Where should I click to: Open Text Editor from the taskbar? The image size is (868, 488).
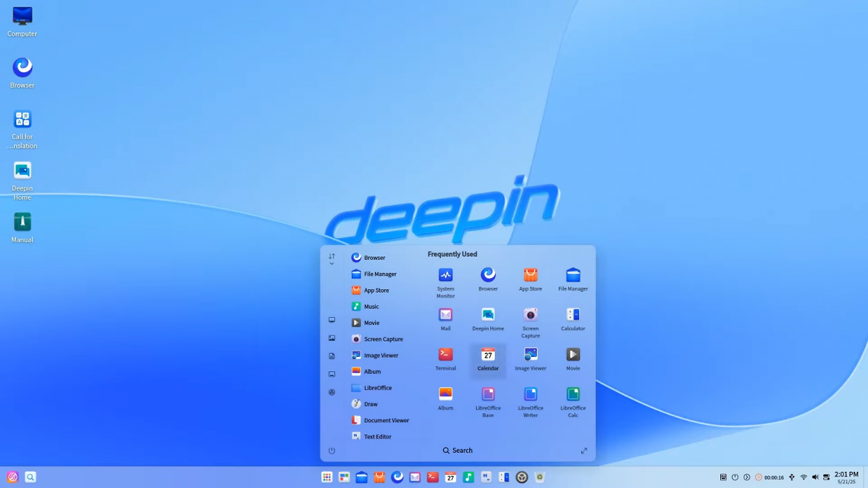486,477
